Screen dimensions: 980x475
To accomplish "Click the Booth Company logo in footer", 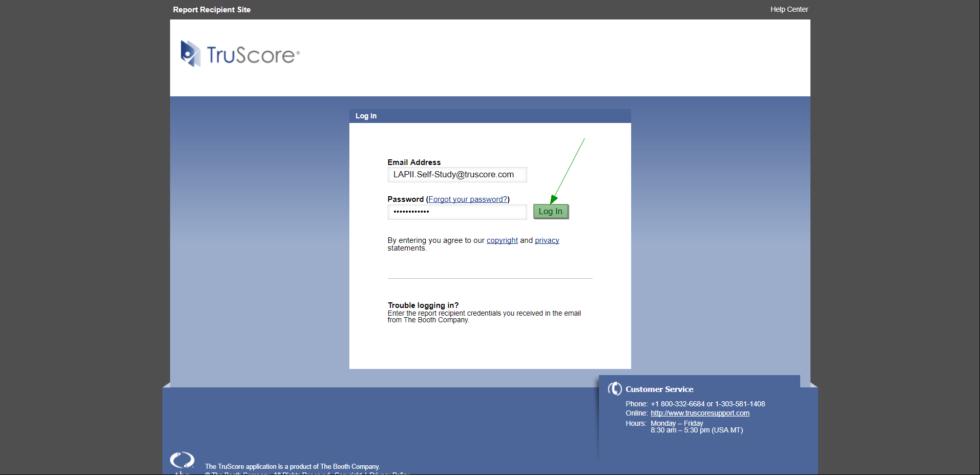I will pyautogui.click(x=182, y=463).
